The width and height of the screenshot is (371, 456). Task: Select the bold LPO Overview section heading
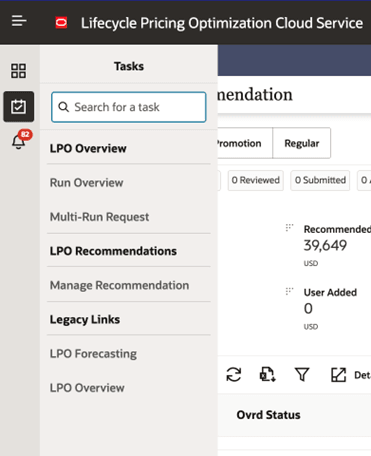(88, 148)
